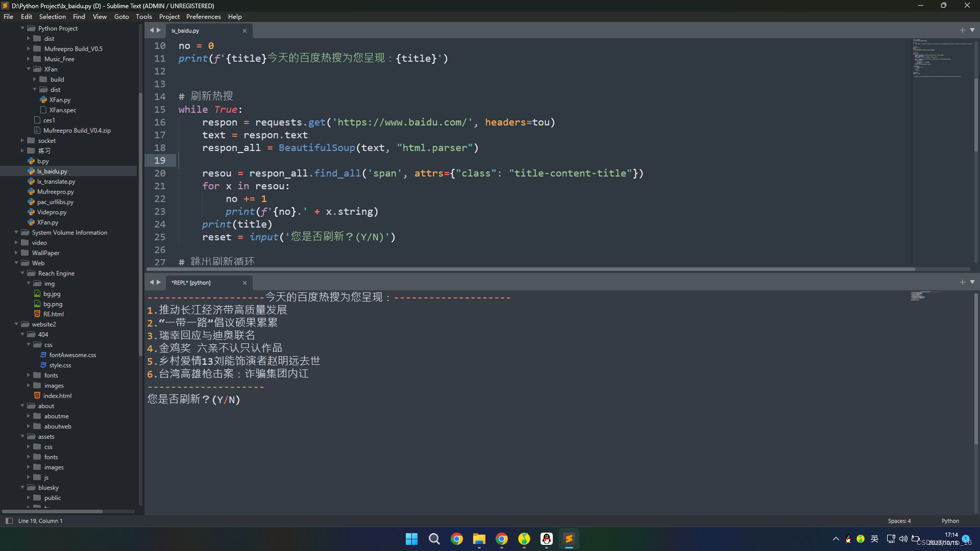The height and width of the screenshot is (551, 980).
Task: Expand the Music_Free folder
Action: coord(29,59)
